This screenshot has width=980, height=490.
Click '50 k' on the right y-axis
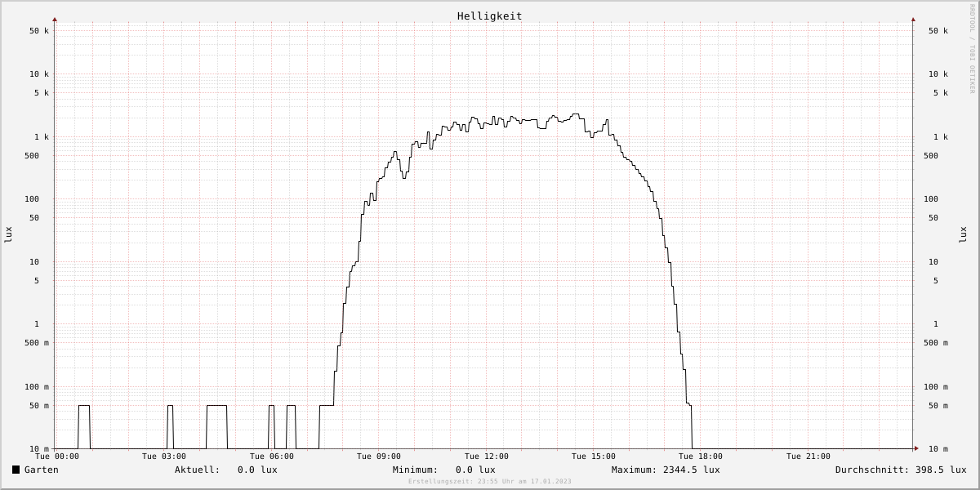[938, 31]
